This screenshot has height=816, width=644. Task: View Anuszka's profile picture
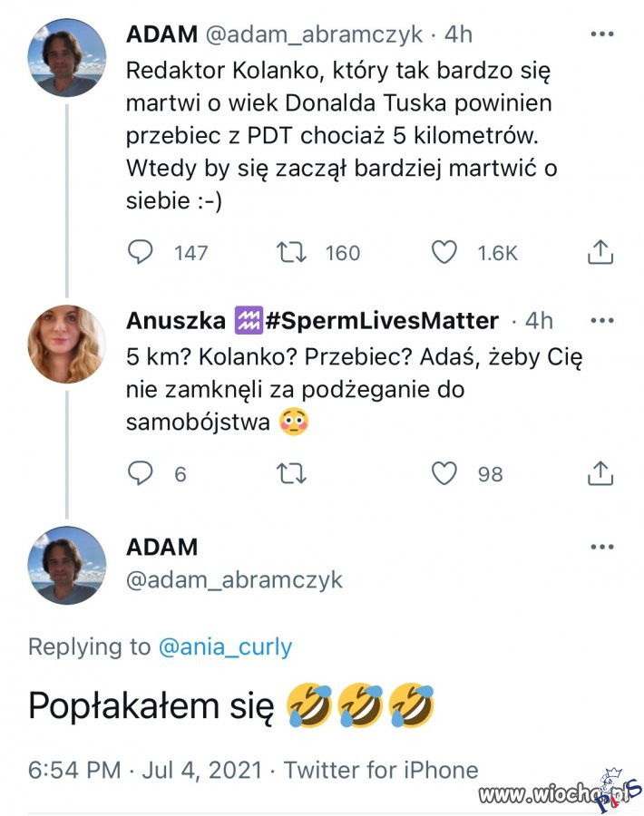67,345
